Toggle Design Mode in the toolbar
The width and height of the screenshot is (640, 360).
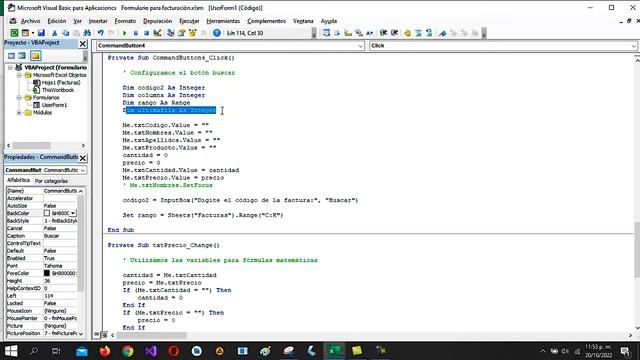pos(157,33)
